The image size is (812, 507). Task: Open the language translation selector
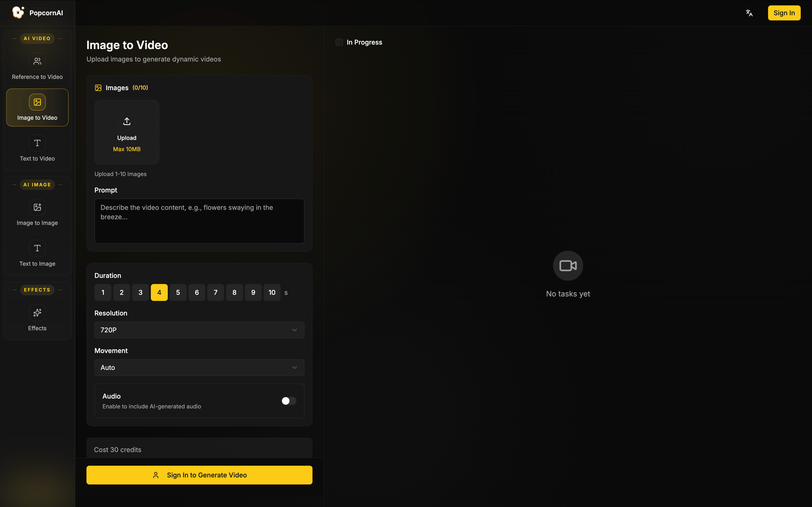coord(749,13)
